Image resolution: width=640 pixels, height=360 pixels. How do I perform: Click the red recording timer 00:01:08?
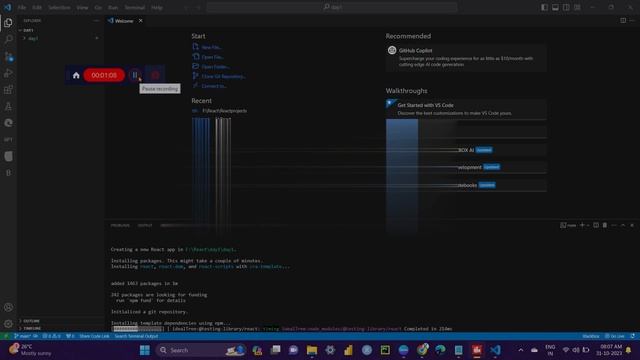coord(104,75)
